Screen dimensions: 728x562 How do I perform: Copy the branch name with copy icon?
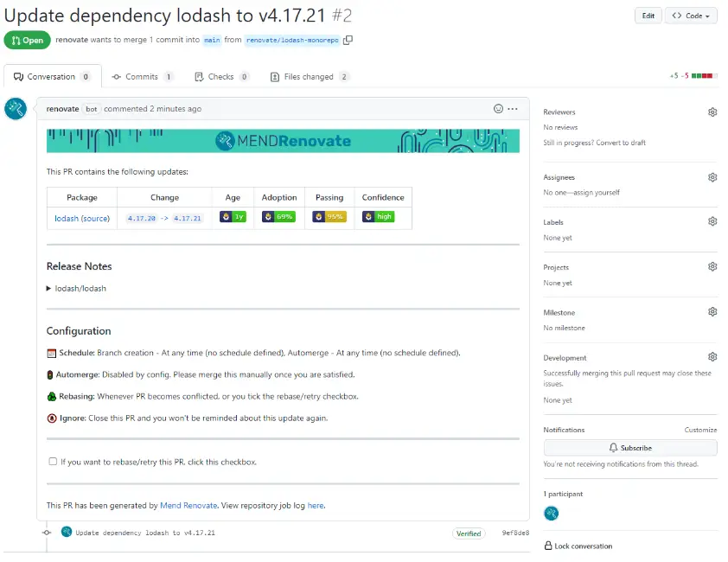(348, 40)
